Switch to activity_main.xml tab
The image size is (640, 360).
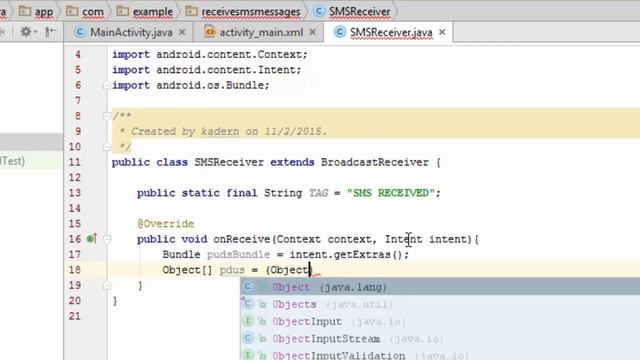[x=260, y=32]
